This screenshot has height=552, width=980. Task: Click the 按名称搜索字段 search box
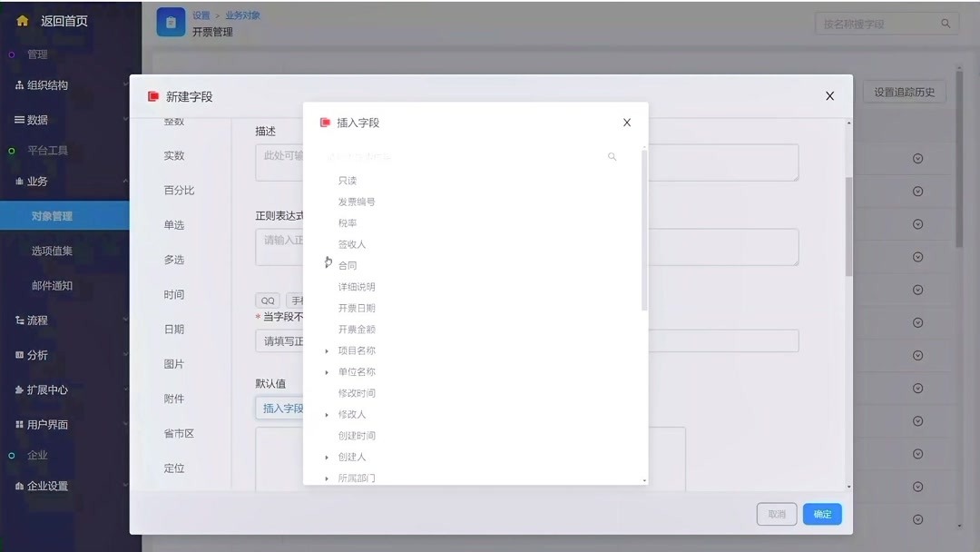coord(876,22)
